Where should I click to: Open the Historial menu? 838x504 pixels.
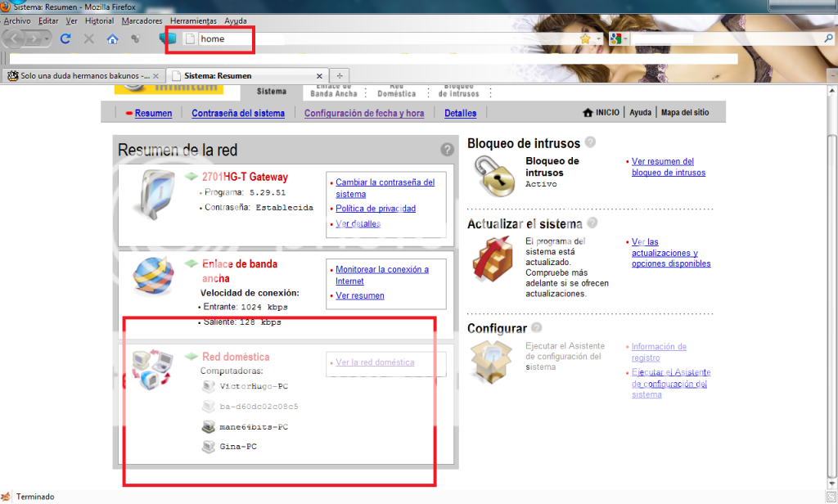[x=99, y=20]
